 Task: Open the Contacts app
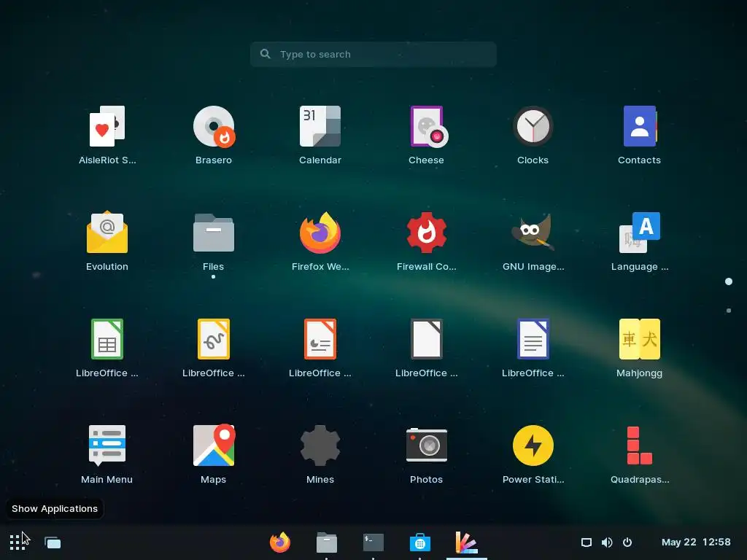click(639, 135)
